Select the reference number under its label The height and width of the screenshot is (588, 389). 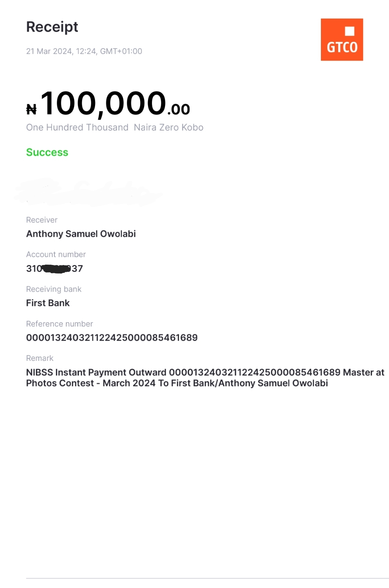(112, 338)
